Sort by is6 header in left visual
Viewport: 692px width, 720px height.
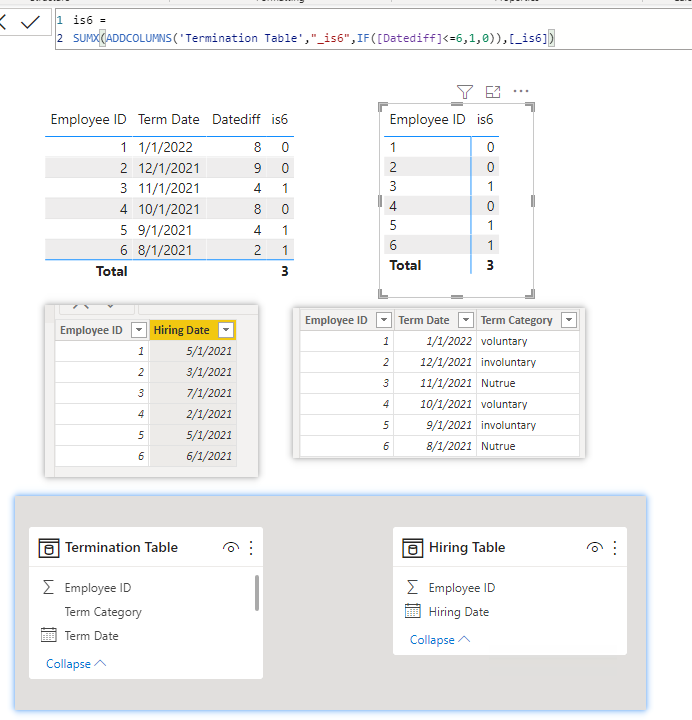279,119
